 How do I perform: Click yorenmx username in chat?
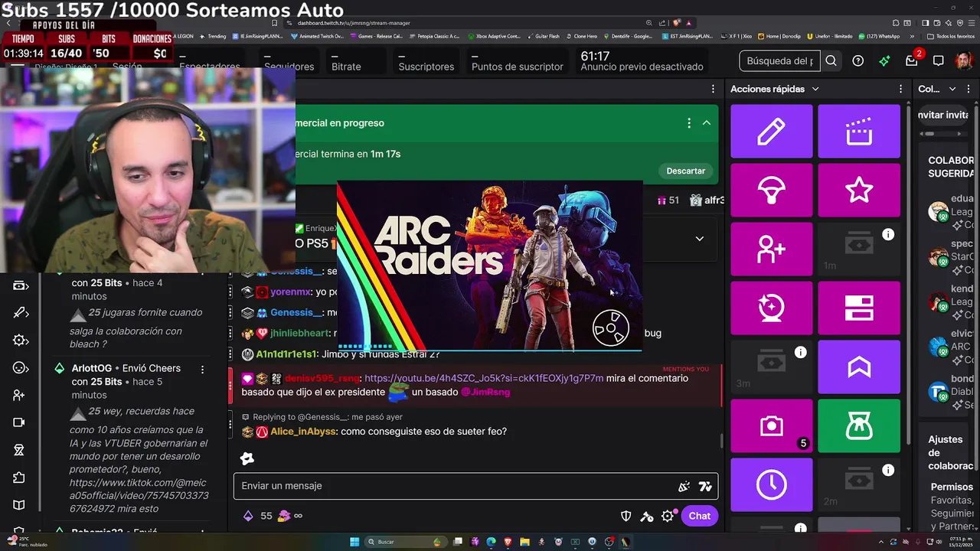click(291, 292)
